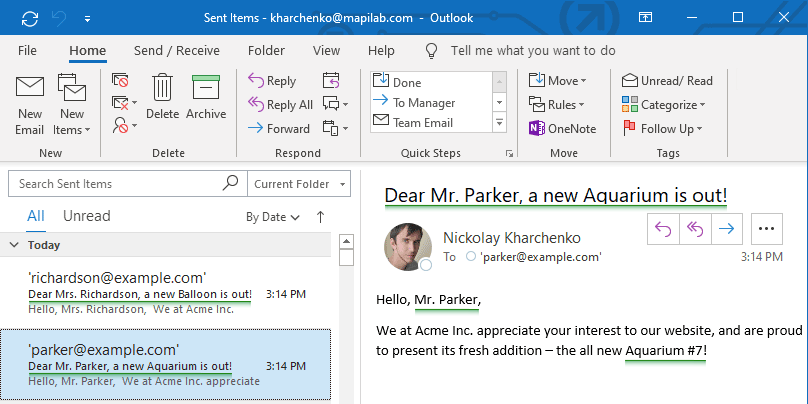Toggle Unread/ Read status
The height and width of the screenshot is (404, 808).
tap(667, 81)
